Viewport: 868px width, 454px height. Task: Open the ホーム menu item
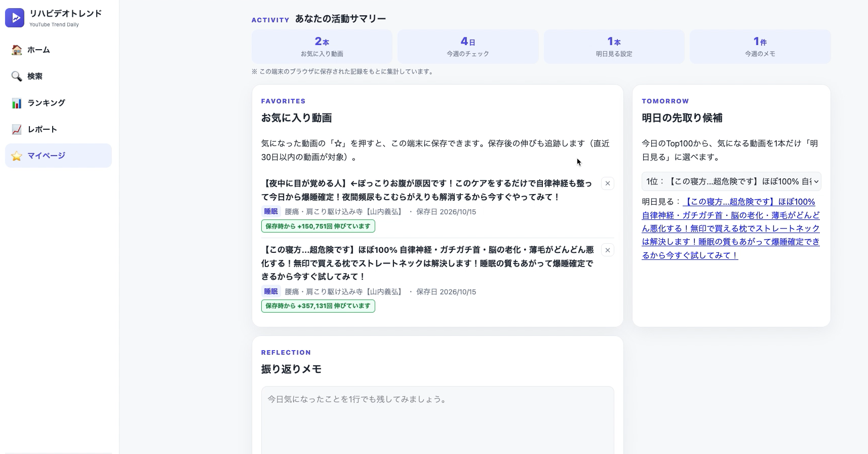[x=58, y=50]
